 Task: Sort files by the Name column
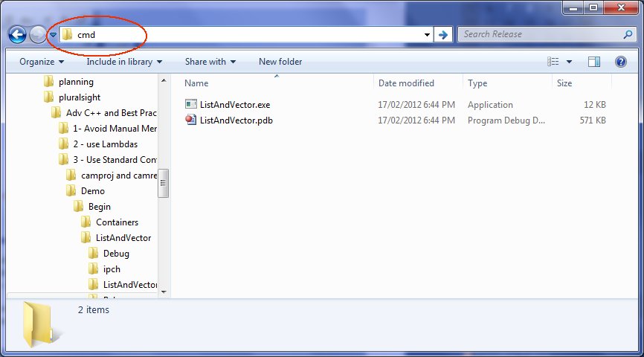tap(196, 83)
